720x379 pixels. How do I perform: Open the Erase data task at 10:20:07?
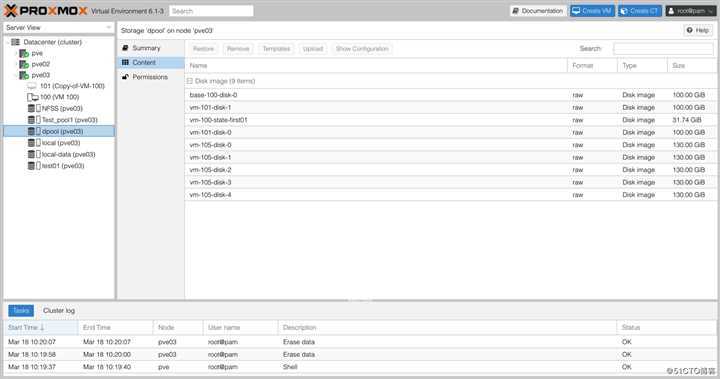point(360,342)
